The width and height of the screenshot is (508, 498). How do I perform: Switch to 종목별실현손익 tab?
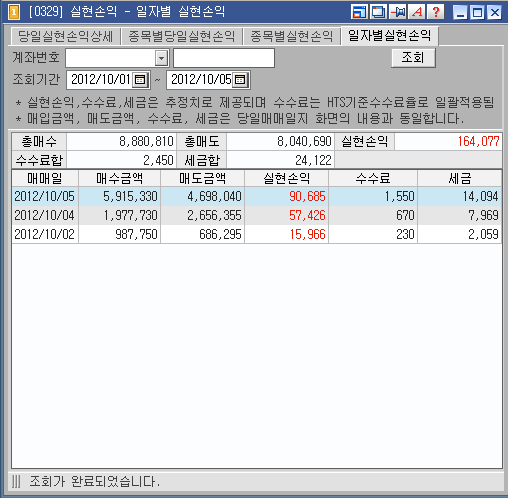[291, 36]
